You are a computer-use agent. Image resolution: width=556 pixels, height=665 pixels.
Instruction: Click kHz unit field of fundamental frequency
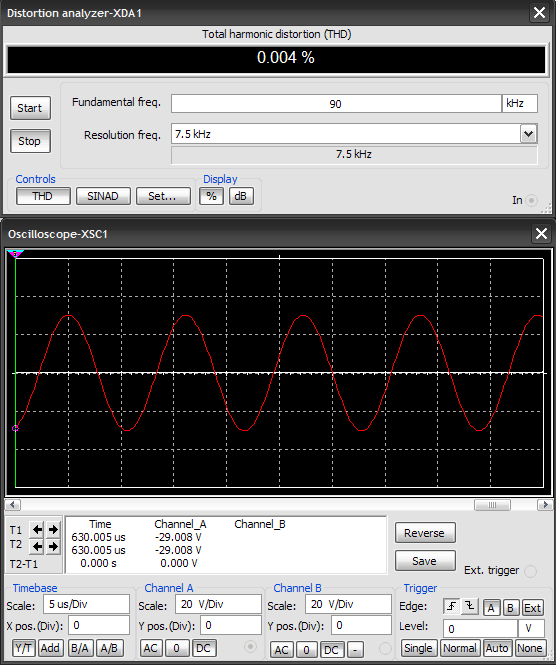[x=520, y=103]
